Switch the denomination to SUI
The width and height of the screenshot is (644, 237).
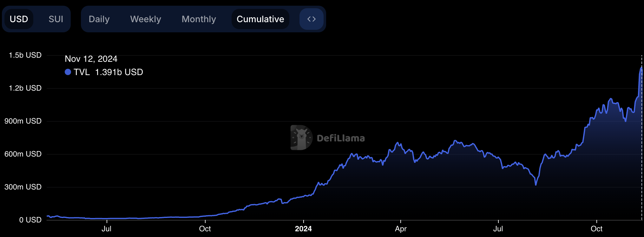pyautogui.click(x=56, y=19)
